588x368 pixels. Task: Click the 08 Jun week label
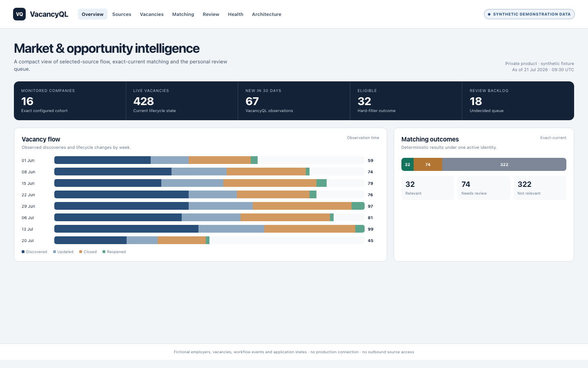(29, 172)
